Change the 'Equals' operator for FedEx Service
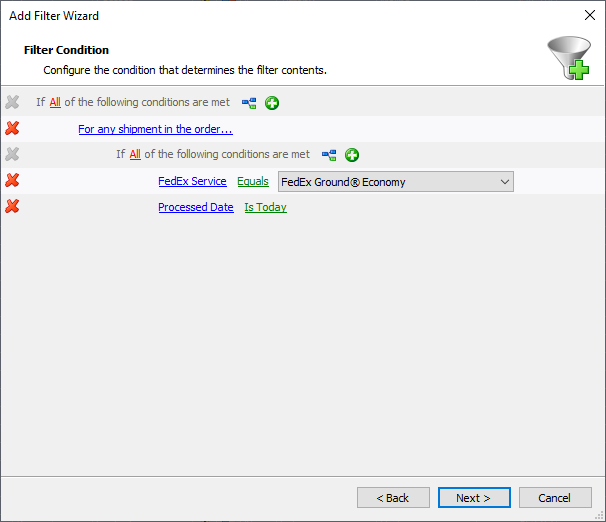Image resolution: width=606 pixels, height=522 pixels. pos(252,182)
